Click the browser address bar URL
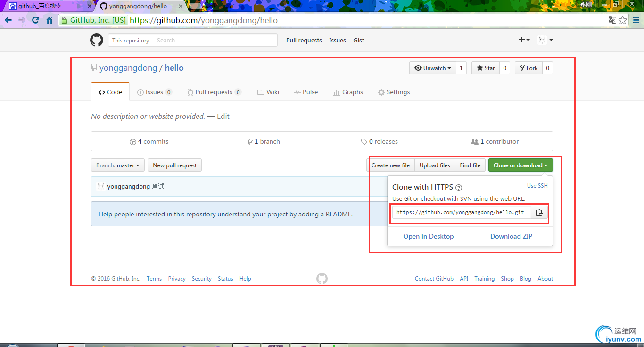Viewport: 644px width, 347px height. point(204,20)
